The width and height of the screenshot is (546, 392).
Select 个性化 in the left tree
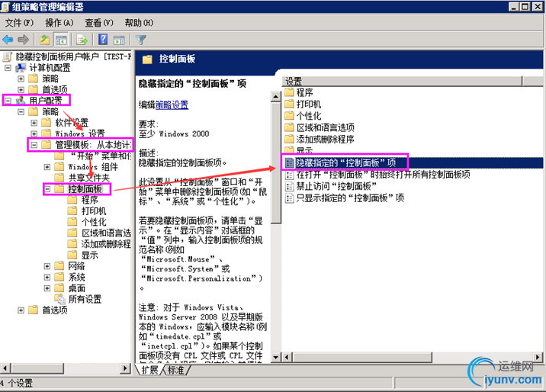pyautogui.click(x=94, y=222)
